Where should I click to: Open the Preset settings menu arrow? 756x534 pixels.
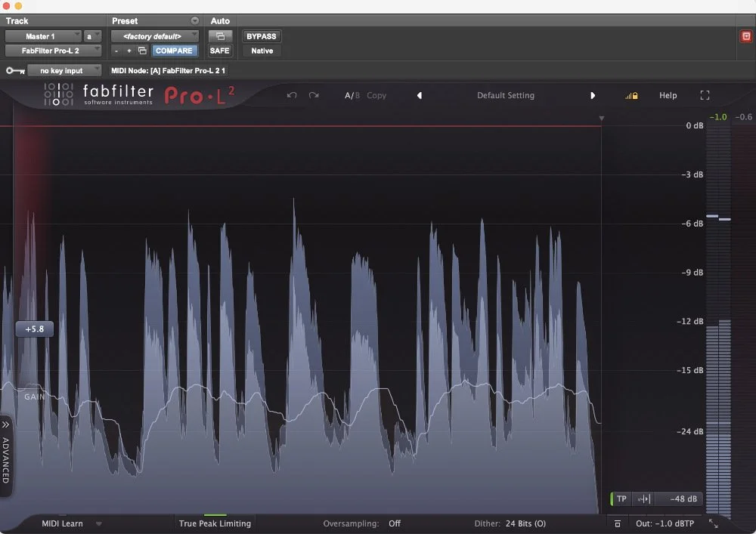pyautogui.click(x=195, y=20)
